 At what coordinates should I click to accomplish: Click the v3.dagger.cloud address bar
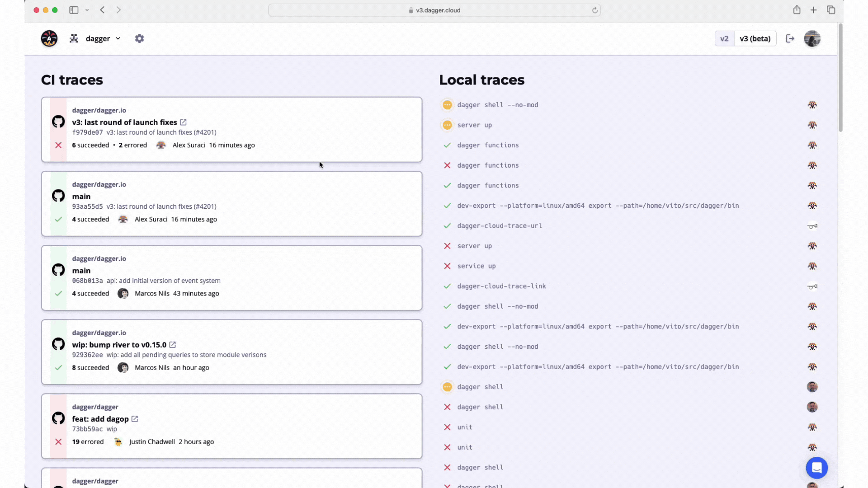tap(434, 10)
